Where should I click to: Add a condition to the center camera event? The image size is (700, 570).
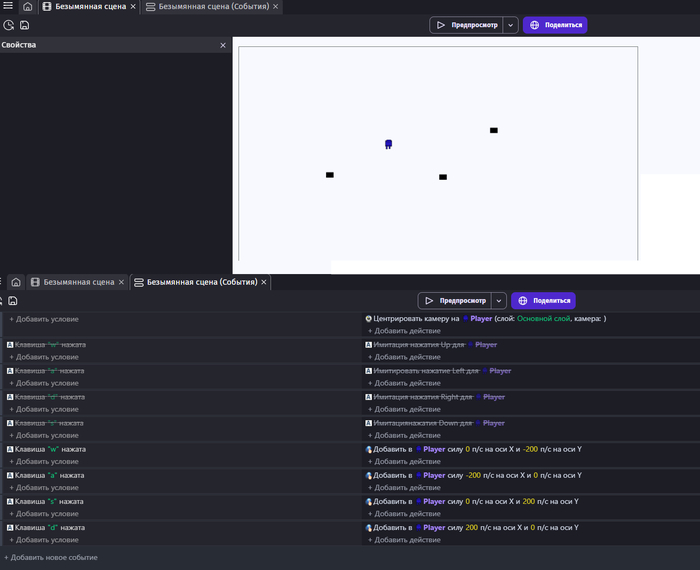pyautogui.click(x=44, y=319)
